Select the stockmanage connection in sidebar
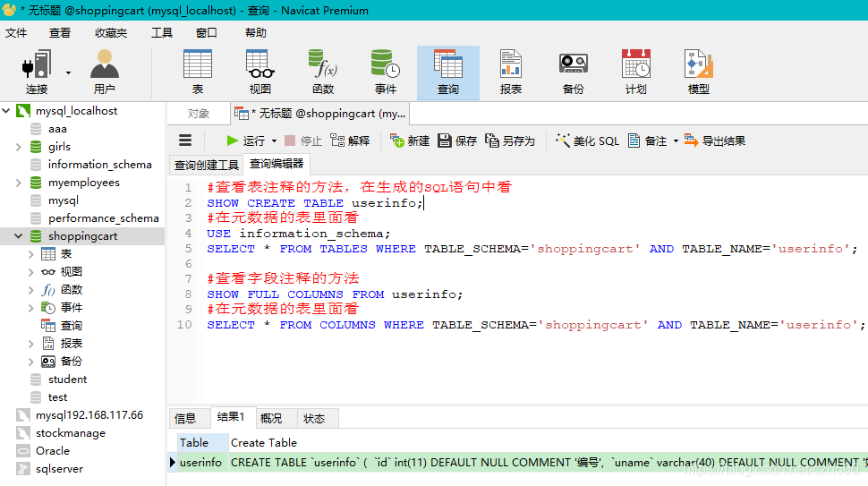 point(70,433)
